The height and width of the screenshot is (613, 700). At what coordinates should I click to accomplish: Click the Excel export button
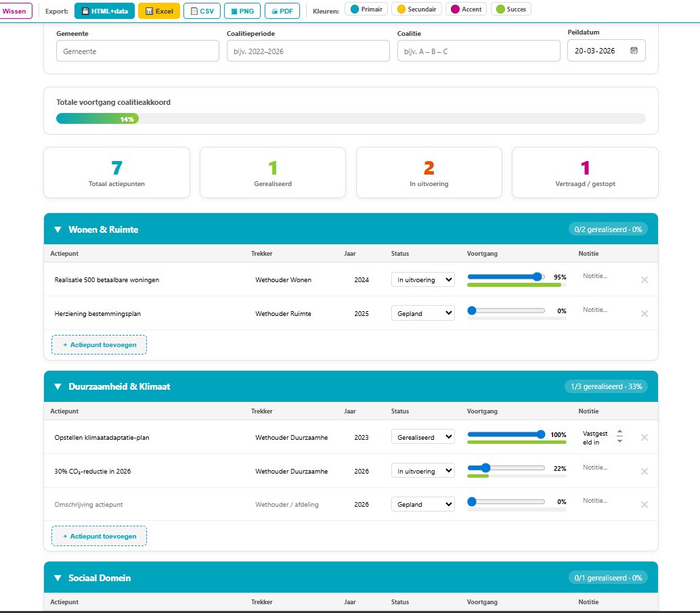tap(159, 11)
